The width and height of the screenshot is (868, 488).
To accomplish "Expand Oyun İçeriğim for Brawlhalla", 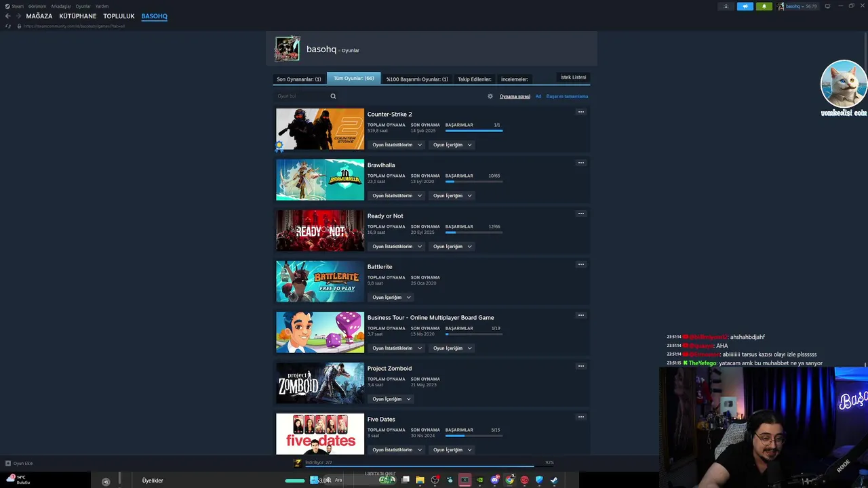I will point(452,196).
